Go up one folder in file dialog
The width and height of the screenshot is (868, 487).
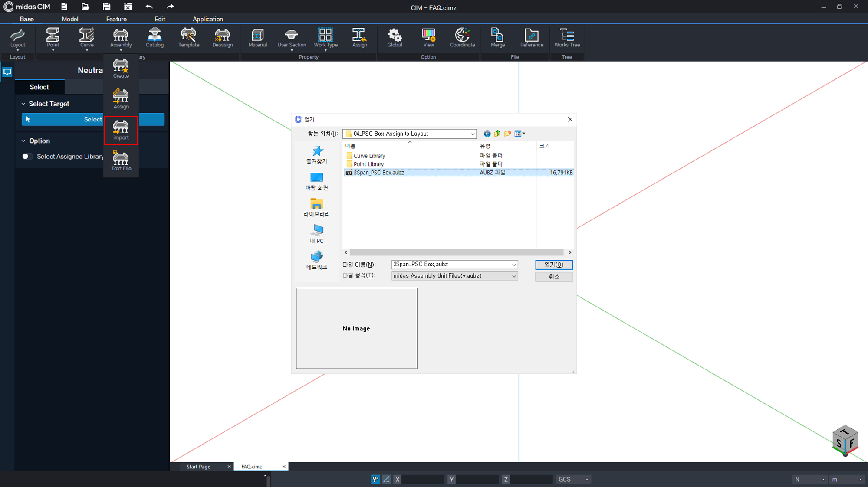click(497, 134)
